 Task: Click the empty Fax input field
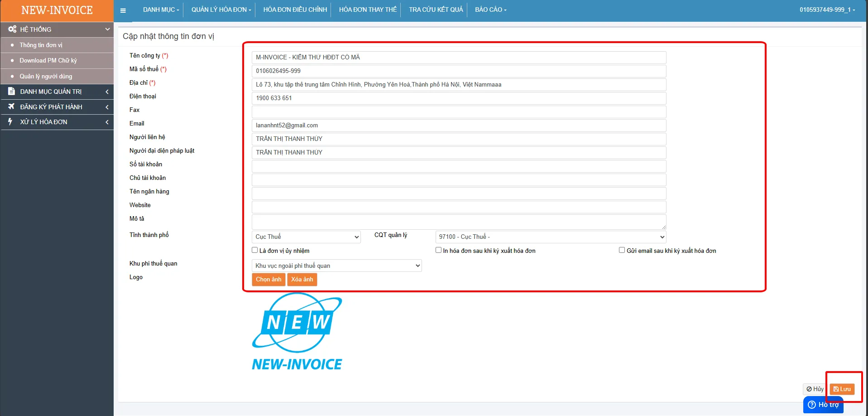point(459,111)
